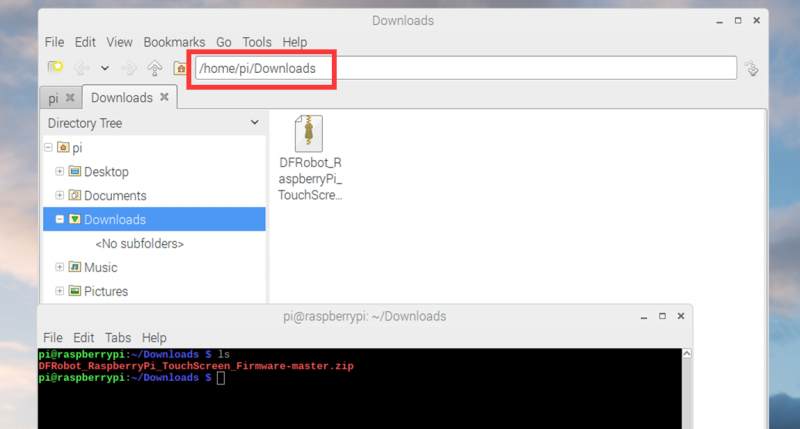Collapse the Downloads tree node
Viewport: 800px width, 429px height.
click(60, 219)
